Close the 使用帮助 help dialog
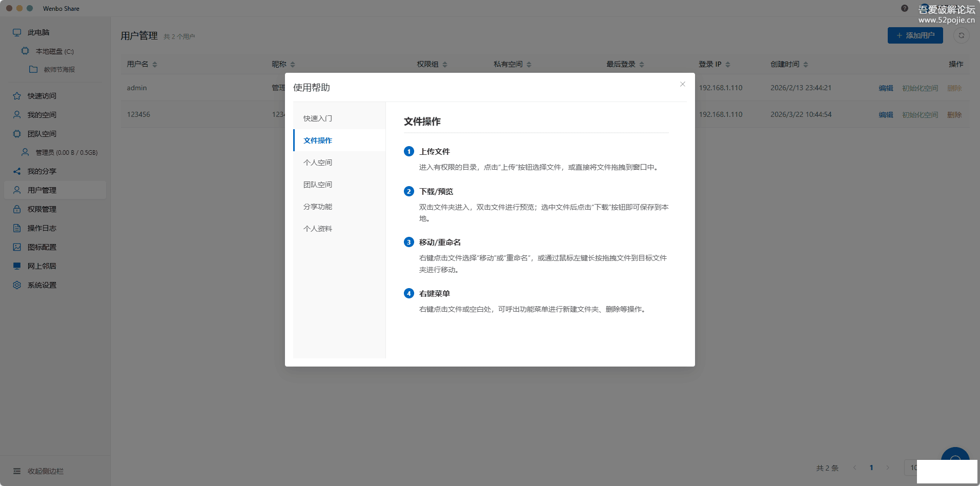The width and height of the screenshot is (980, 486). pos(682,84)
